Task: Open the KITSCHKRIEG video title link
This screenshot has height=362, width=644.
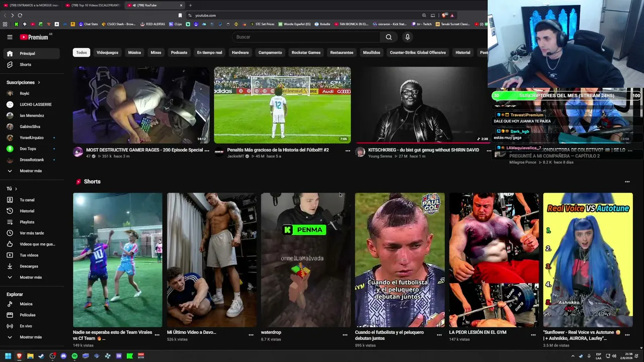Action: (x=424, y=150)
